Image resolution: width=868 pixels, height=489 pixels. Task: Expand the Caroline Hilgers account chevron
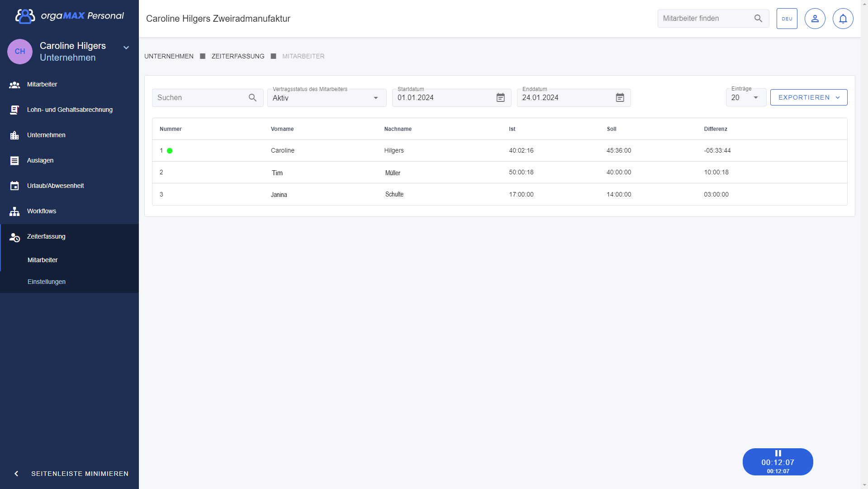[x=126, y=48]
